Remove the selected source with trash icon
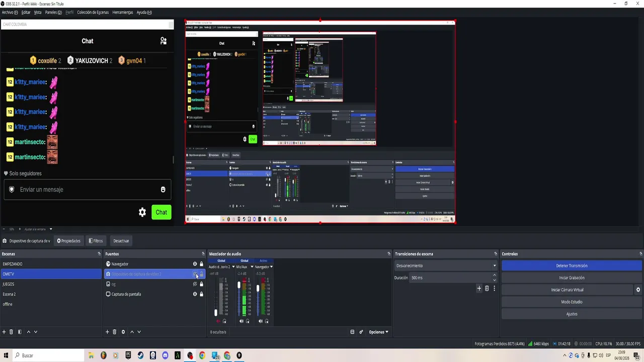644x362 pixels. click(114, 332)
